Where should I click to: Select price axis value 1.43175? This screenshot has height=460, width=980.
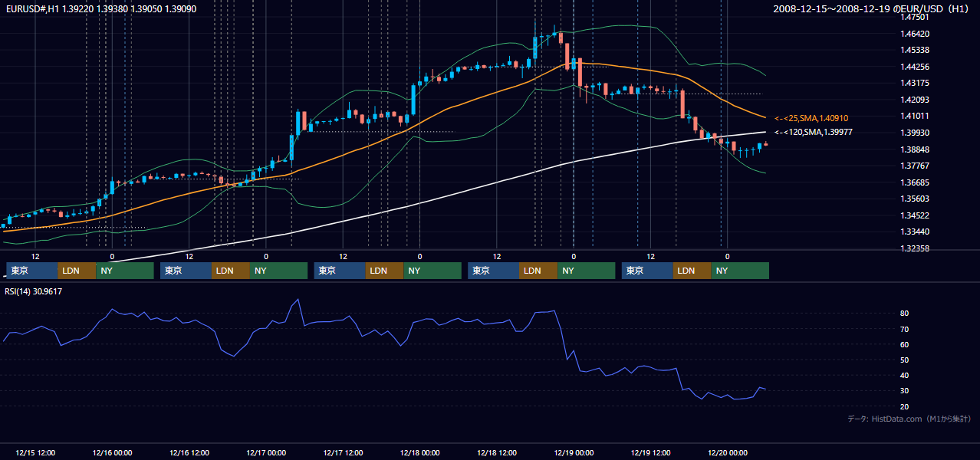[x=914, y=83]
